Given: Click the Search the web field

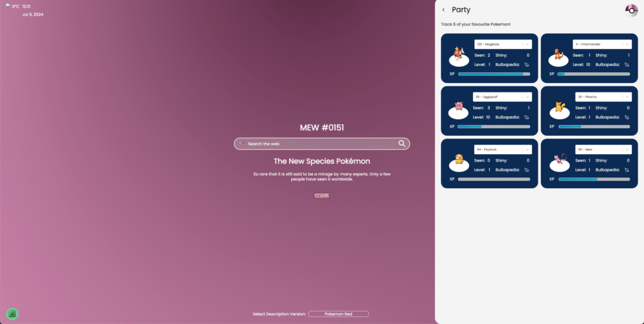Looking at the screenshot, I should pos(322,143).
